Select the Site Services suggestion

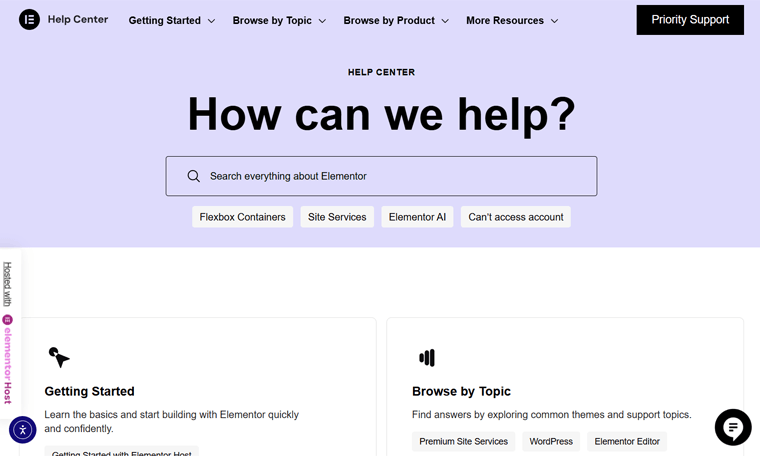coord(337,217)
